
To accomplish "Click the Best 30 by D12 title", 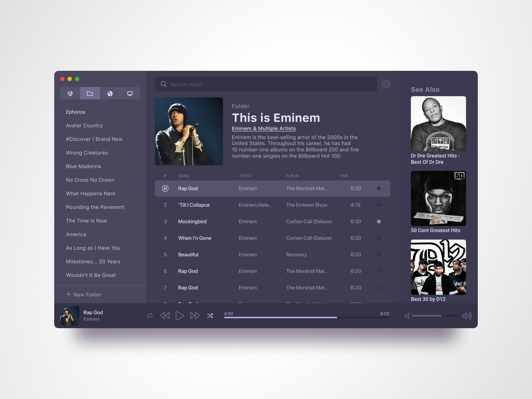I will 428,299.
